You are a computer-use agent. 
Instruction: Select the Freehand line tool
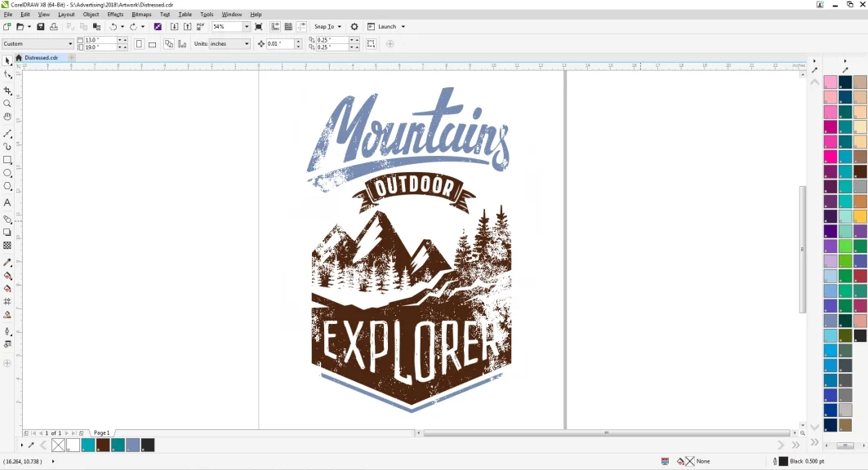click(x=7, y=133)
